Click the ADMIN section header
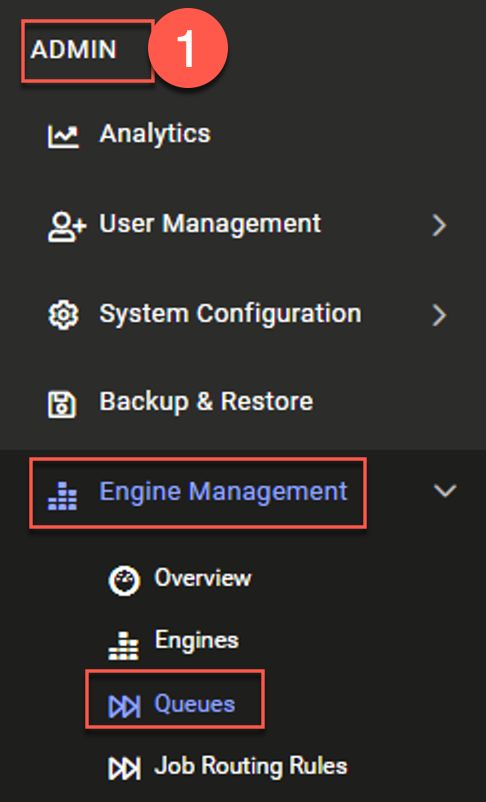Screen dimensions: 486x802 (74, 50)
